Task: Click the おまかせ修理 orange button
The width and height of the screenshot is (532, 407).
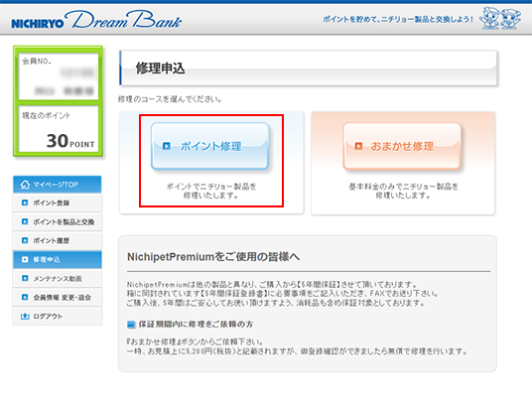Action: (402, 146)
